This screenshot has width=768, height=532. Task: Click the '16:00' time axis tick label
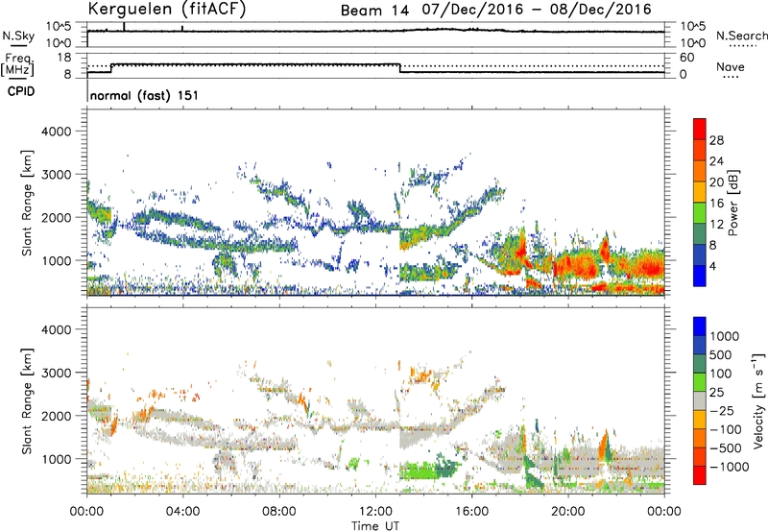471,512
